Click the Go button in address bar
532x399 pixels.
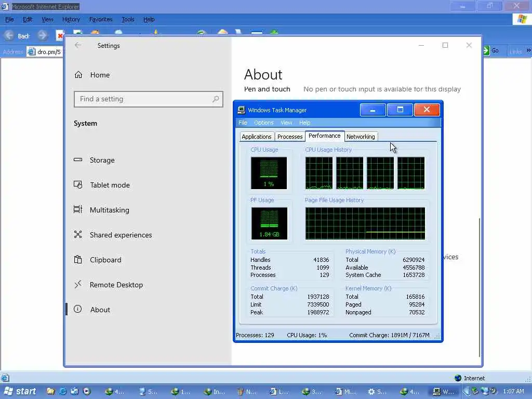[x=491, y=51]
